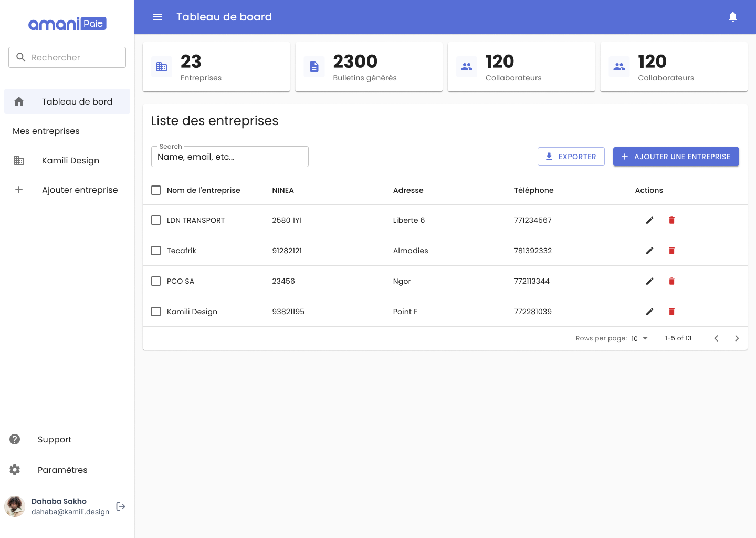Click the Support help icon
The height and width of the screenshot is (538, 756).
(x=15, y=439)
